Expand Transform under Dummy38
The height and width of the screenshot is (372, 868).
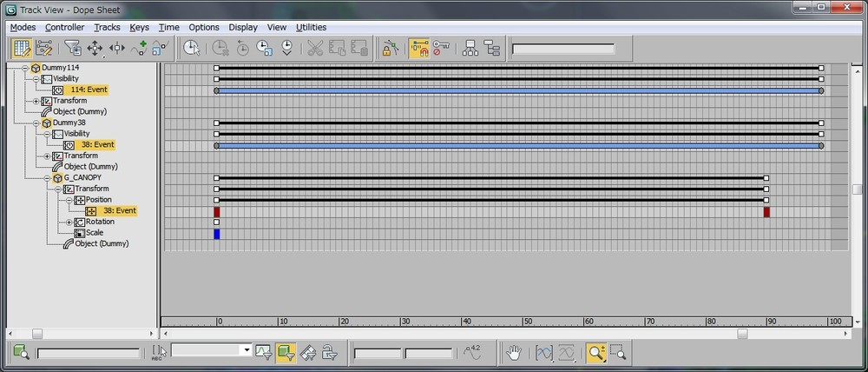(47, 156)
